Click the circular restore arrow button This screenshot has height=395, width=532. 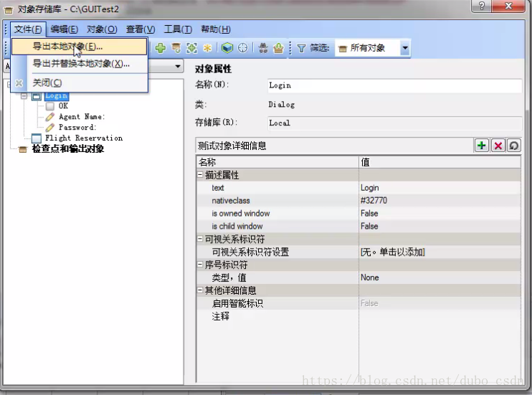[x=513, y=146]
